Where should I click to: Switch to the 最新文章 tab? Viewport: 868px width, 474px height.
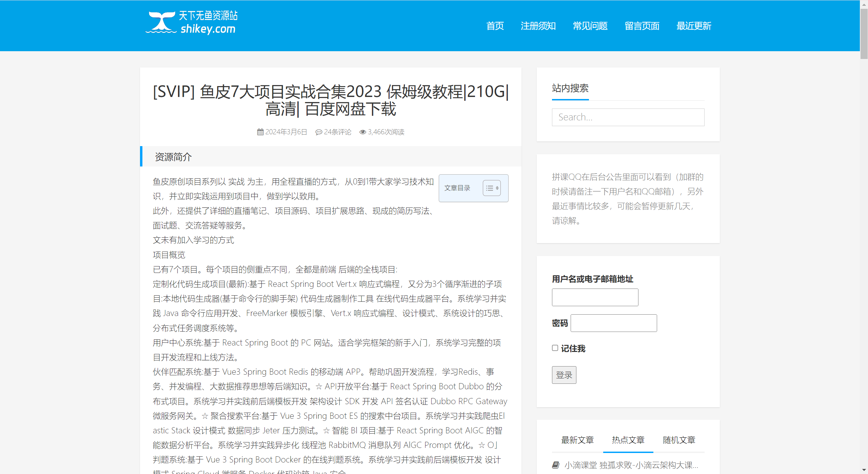pyautogui.click(x=577, y=440)
